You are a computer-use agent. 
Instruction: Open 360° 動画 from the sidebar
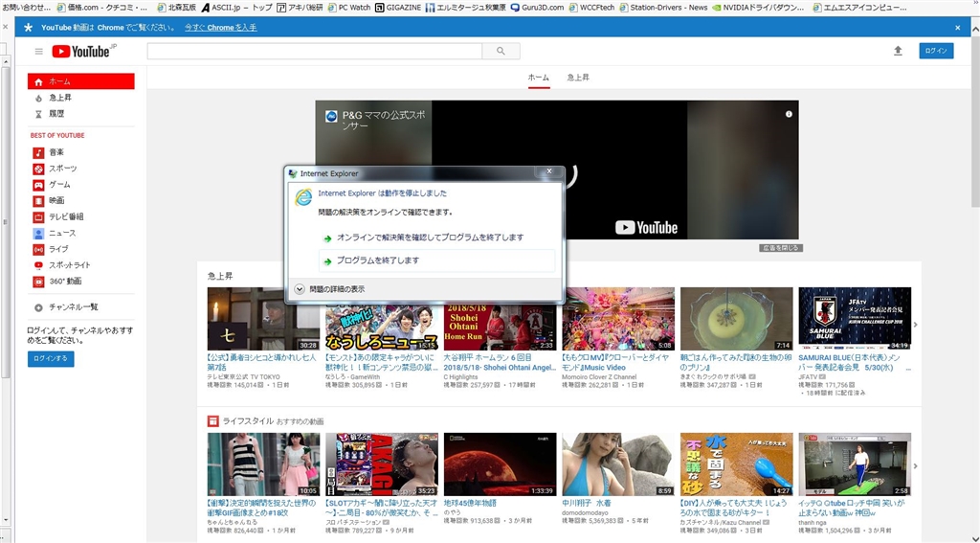pyautogui.click(x=65, y=281)
